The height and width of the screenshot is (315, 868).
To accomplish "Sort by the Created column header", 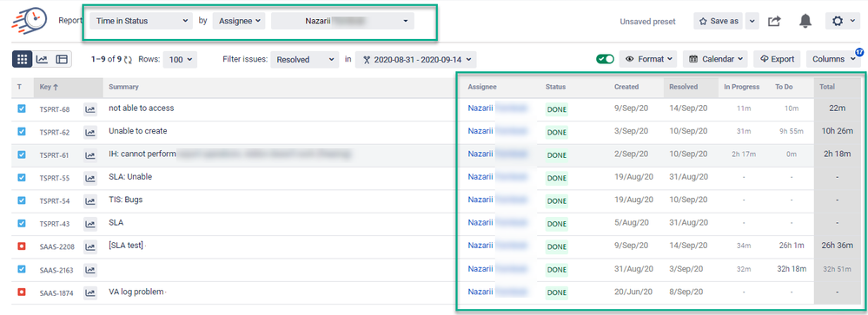I will pyautogui.click(x=626, y=87).
